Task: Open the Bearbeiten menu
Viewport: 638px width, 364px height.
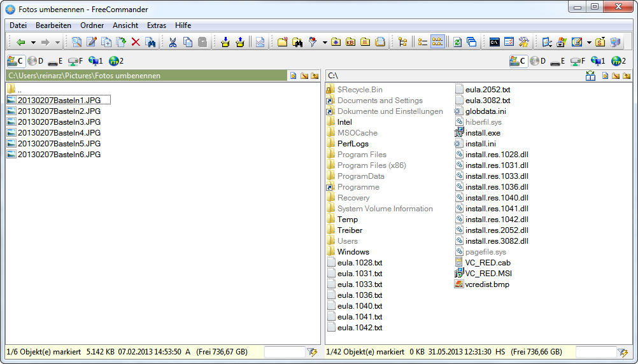Action: (x=53, y=25)
